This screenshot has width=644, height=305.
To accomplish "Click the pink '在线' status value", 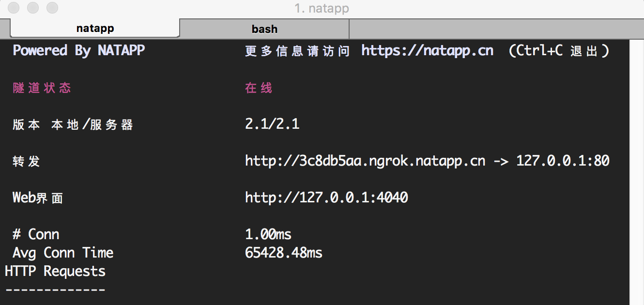I will click(x=259, y=88).
